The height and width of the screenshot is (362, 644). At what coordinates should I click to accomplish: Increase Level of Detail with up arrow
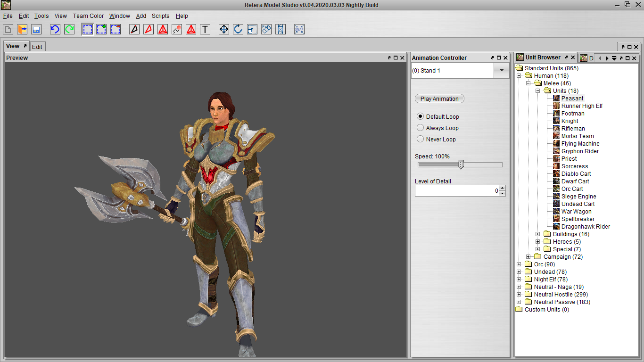502,188
